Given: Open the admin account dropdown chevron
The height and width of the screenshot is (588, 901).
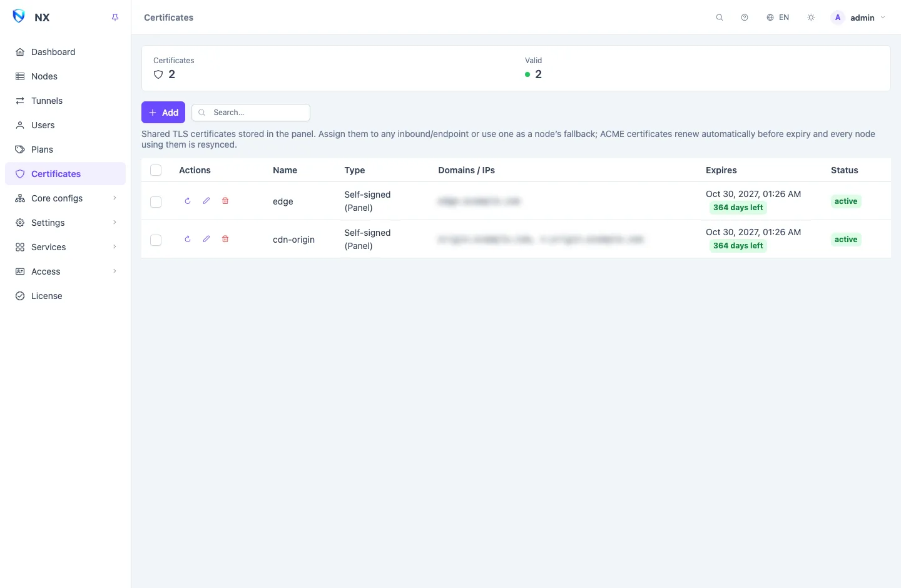Looking at the screenshot, I should (883, 18).
